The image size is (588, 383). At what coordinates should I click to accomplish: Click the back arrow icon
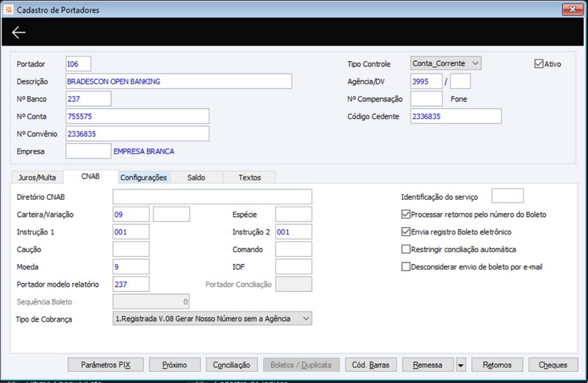pos(19,32)
